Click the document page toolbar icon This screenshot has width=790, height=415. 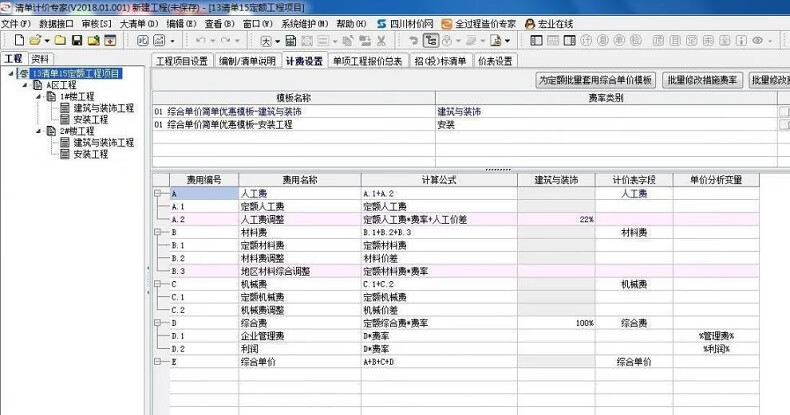pyautogui.click(x=496, y=41)
